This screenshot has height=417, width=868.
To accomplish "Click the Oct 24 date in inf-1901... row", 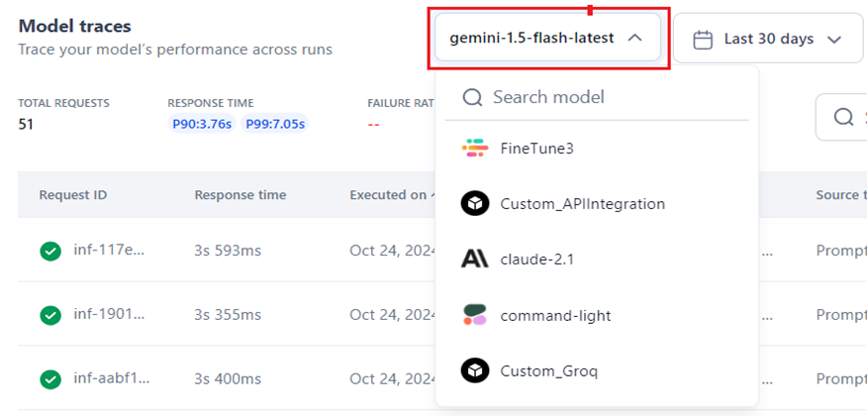I will [x=393, y=315].
